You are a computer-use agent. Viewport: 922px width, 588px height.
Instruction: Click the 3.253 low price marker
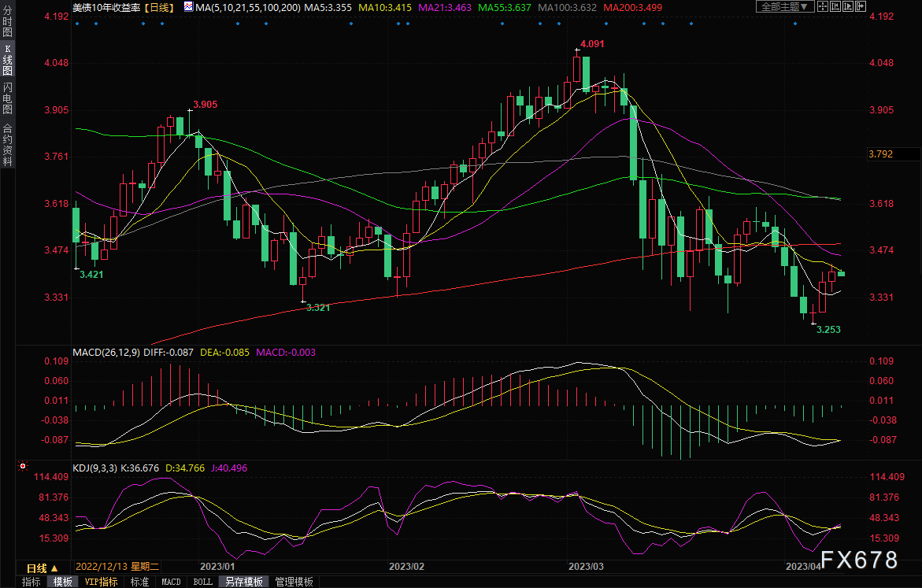[x=828, y=329]
